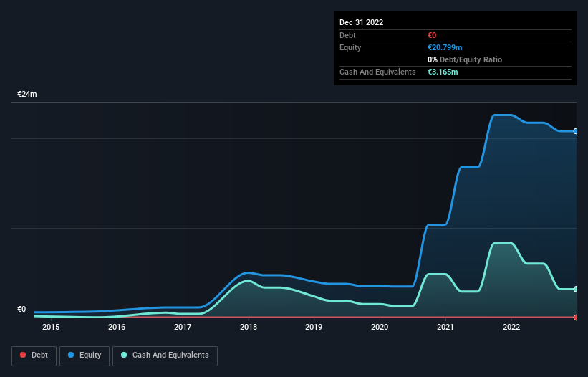The image size is (588, 377).
Task: Click the €24m y-axis label
Action: pos(27,94)
